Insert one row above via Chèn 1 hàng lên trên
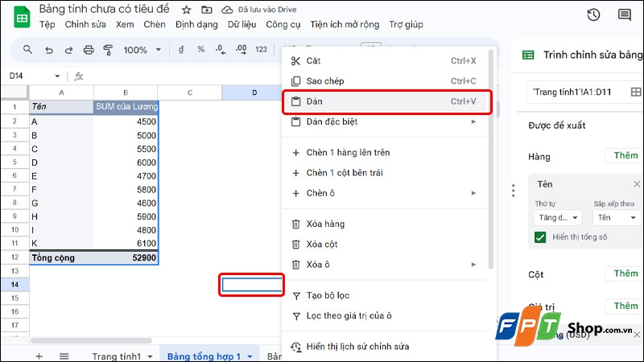644x362 pixels. 385,153
